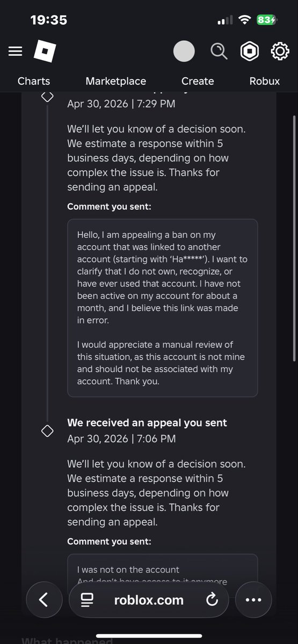Image resolution: width=298 pixels, height=644 pixels.
Task: Select the 7:06 PM appeal timeline marker
Action: (x=47, y=430)
